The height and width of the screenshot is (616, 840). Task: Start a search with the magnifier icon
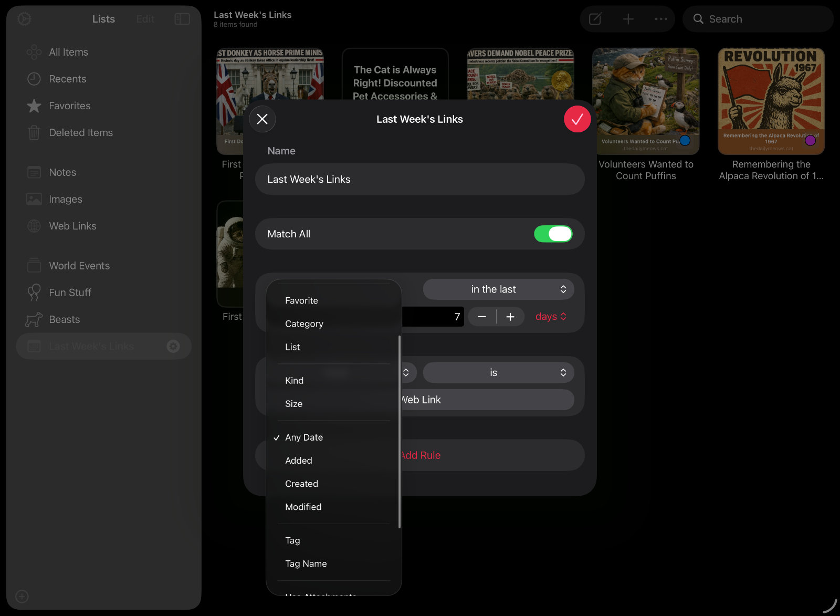click(698, 19)
